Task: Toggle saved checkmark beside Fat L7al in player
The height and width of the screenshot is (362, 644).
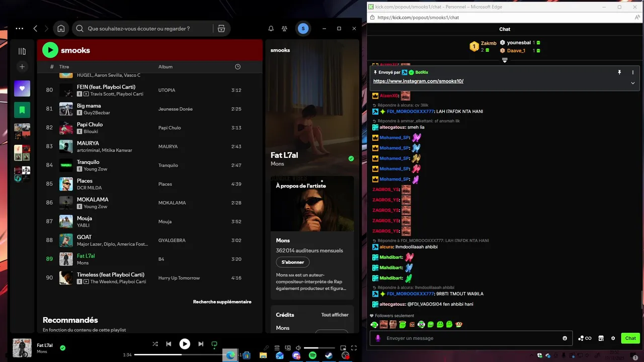Action: pyautogui.click(x=63, y=347)
